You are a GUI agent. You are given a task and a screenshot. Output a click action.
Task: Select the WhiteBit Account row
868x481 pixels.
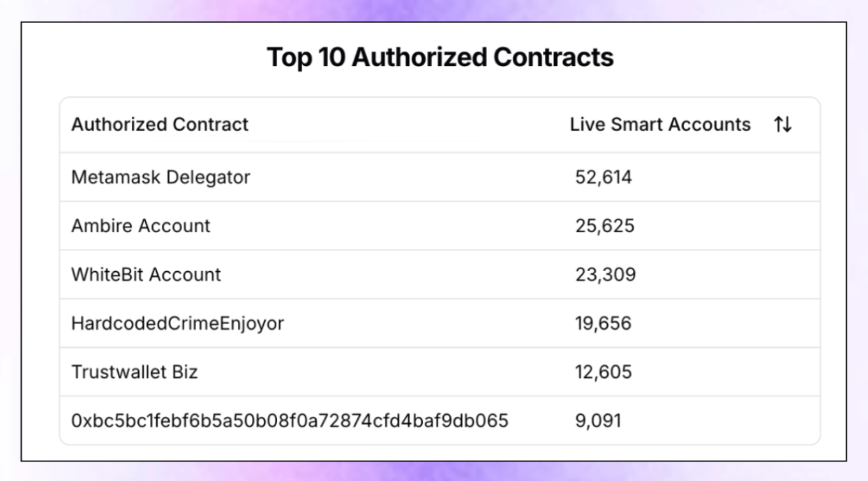pos(440,275)
